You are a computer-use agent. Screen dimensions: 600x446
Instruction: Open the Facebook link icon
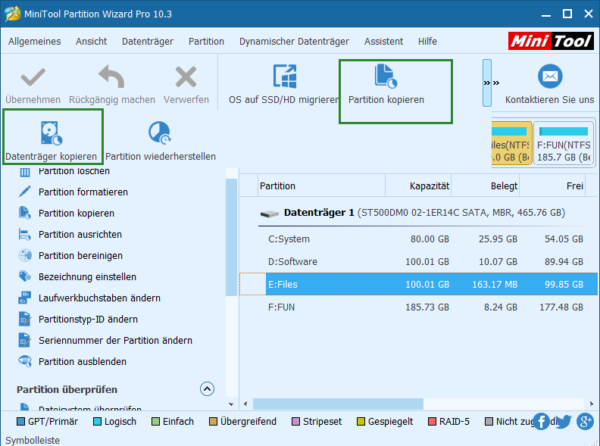click(x=541, y=422)
